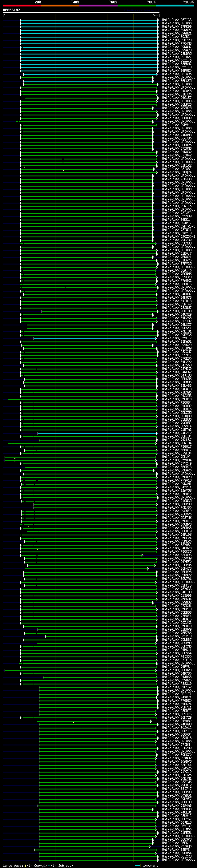This screenshot has height=868, width=197.
Task: Click the UniRef100_C0H944 label
Action: tap(177, 125)
